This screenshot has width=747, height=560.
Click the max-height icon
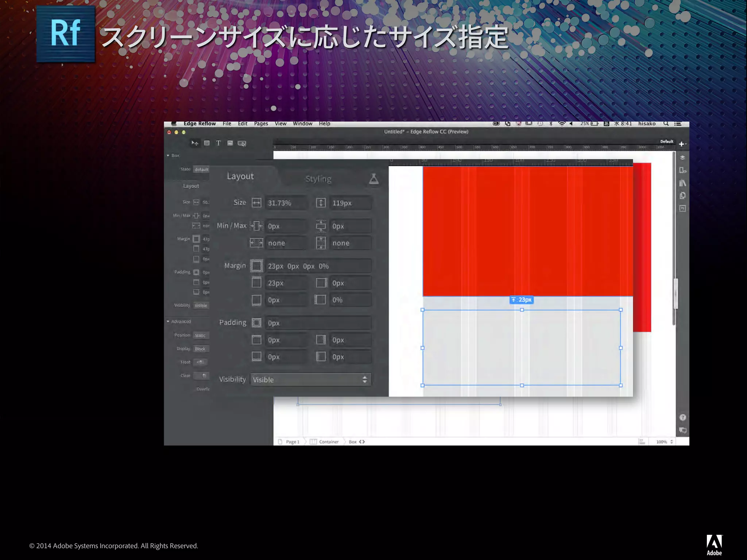321,243
